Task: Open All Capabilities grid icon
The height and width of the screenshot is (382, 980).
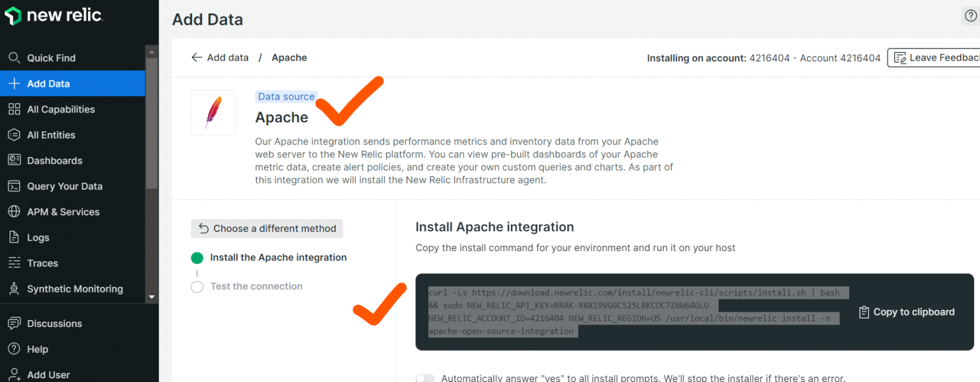Action: pos(14,109)
